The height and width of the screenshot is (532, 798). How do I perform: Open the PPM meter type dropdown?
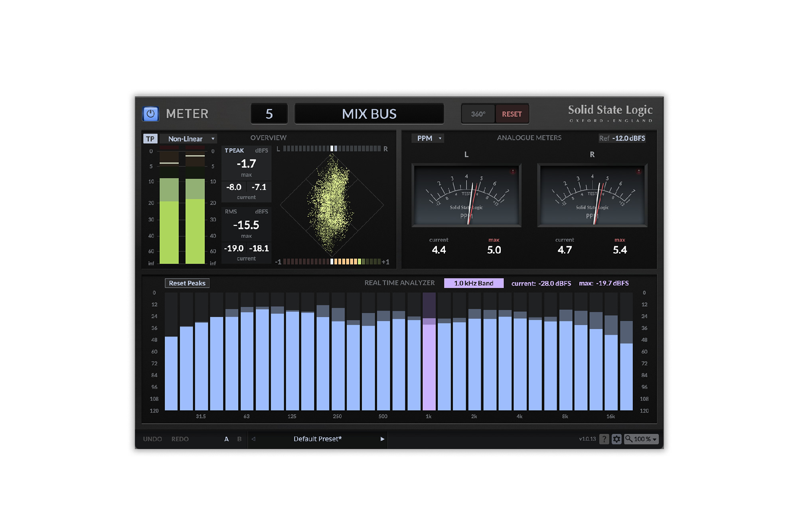(427, 138)
